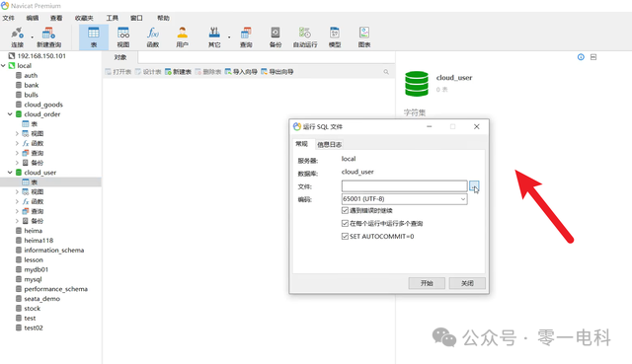The image size is (632, 364).
Task: Click the DDL panel icon next to info icon
Action: click(593, 57)
